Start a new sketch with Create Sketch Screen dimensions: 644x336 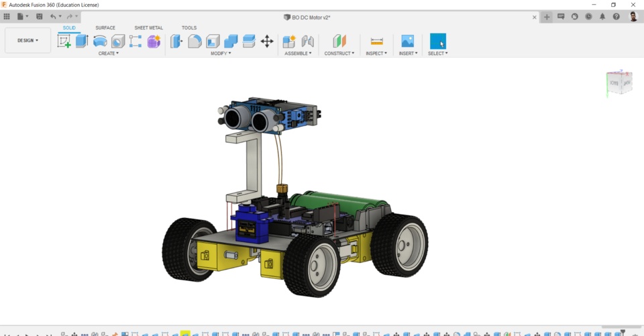(x=64, y=41)
